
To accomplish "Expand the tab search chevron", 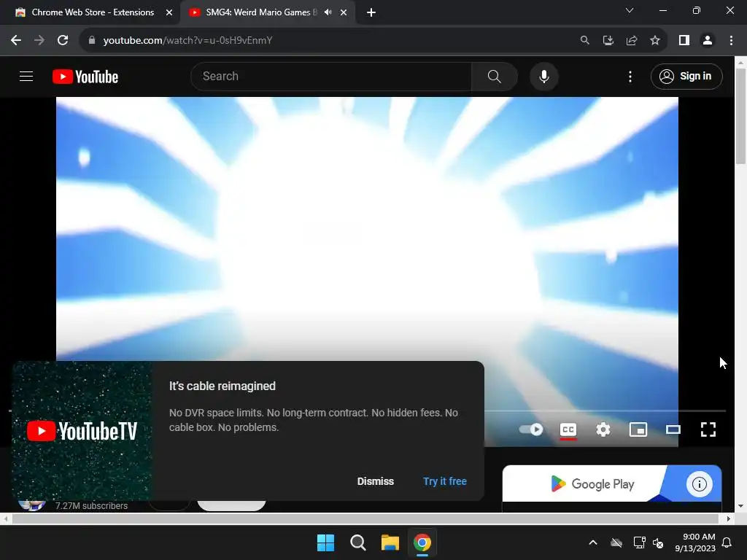I will coord(630,10).
